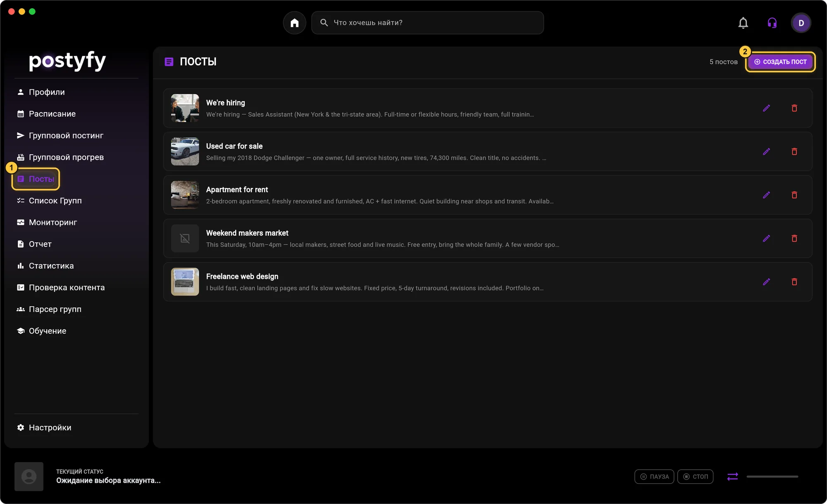The width and height of the screenshot is (827, 504).
Task: Delete the "Used car for sale" post
Action: (794, 152)
